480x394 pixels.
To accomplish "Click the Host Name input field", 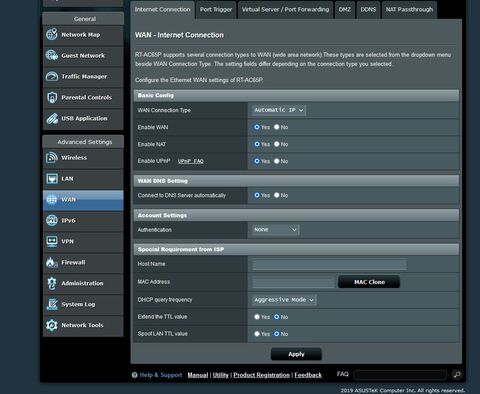I will point(329,265).
